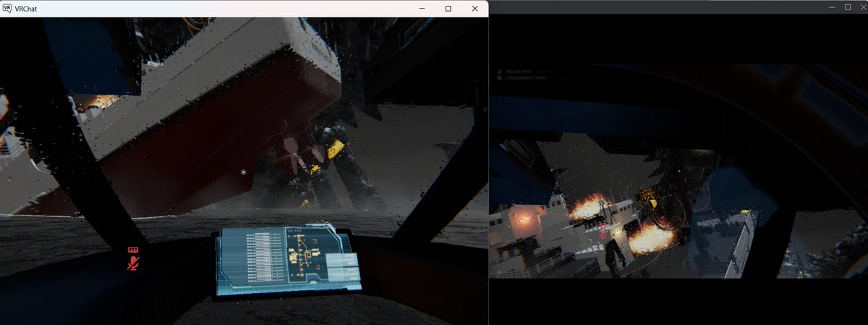Click the white panel on tablet's right
Viewport: 868px width, 325px height.
pos(343,266)
